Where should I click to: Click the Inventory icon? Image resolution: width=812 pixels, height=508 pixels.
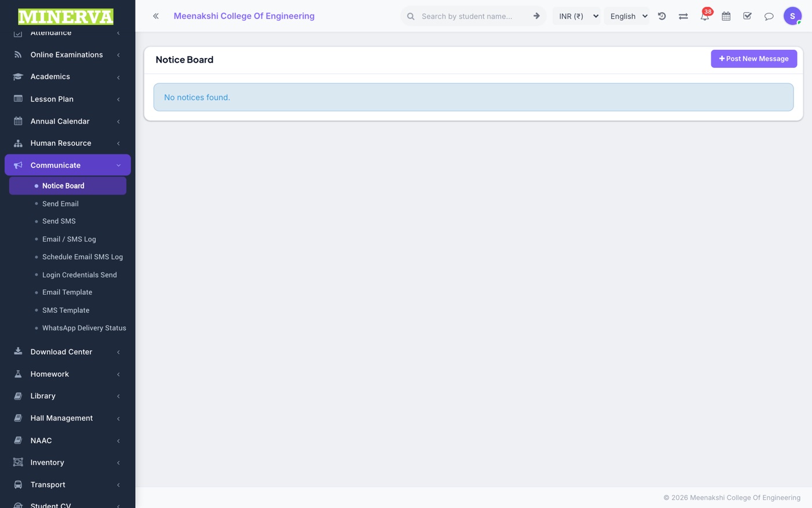click(18, 463)
